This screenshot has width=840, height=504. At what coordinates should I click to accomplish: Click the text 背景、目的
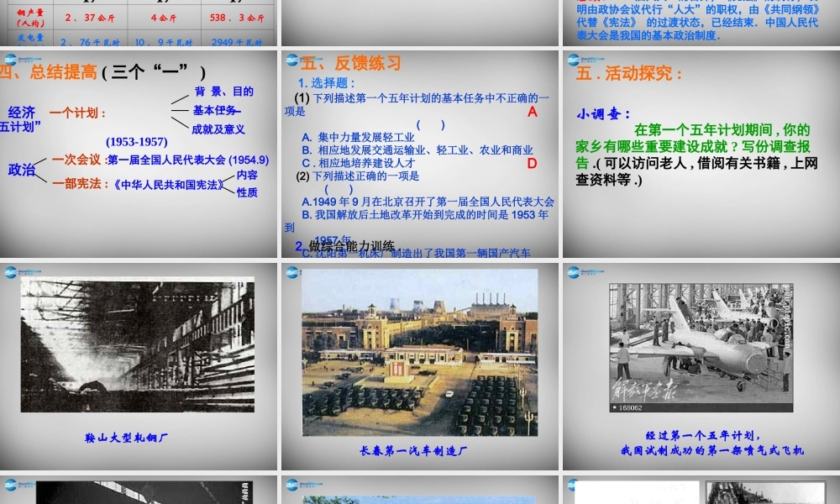coord(224,92)
